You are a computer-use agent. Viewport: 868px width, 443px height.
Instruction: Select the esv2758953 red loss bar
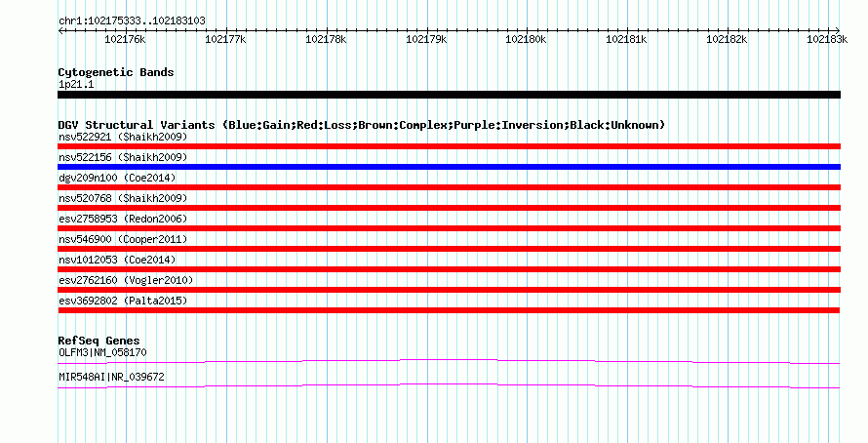pyautogui.click(x=449, y=228)
